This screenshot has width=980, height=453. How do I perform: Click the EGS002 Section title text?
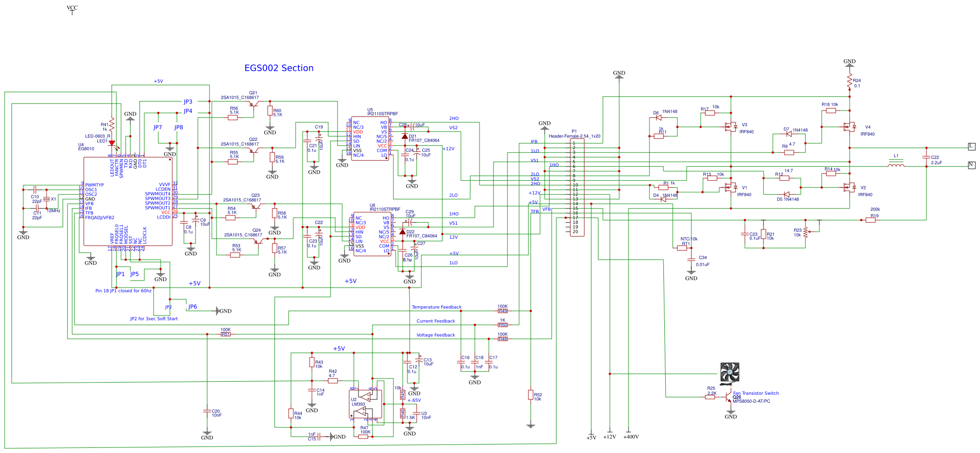click(279, 68)
